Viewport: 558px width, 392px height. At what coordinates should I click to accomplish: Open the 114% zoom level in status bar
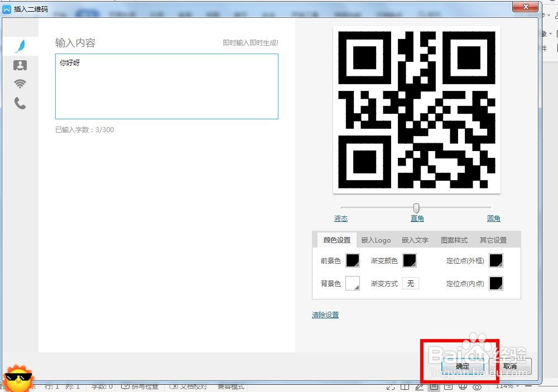pyautogui.click(x=507, y=386)
